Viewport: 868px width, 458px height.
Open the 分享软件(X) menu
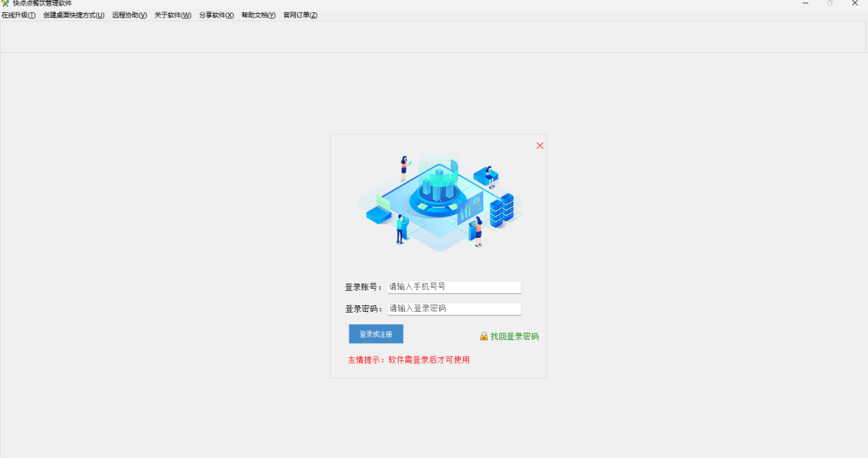pyautogui.click(x=216, y=15)
